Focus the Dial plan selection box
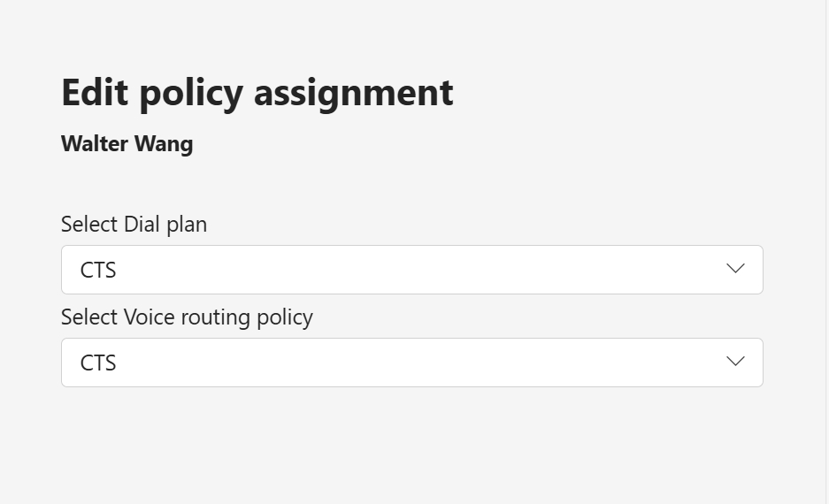829x504 pixels. [x=412, y=270]
